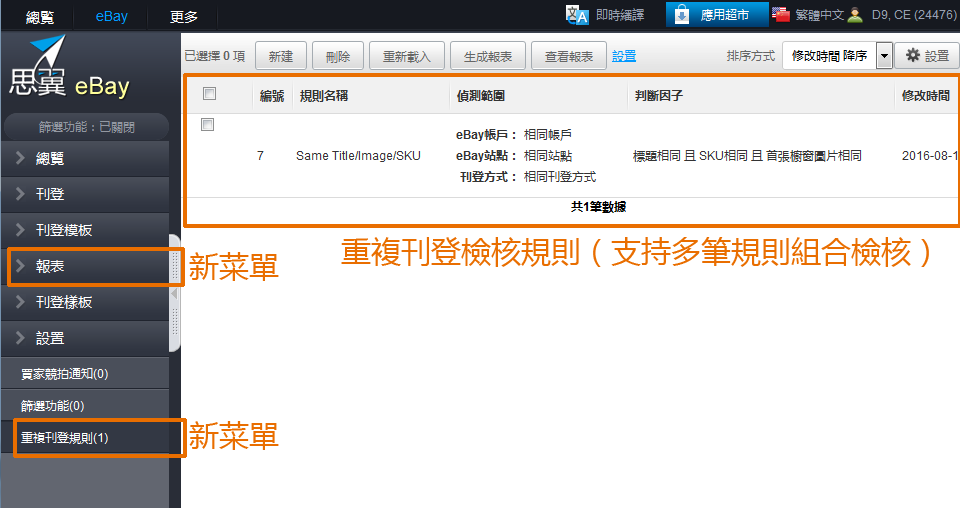The height and width of the screenshot is (508, 960).
Task: Click the 偵測範圍 column header
Action: click(481, 95)
